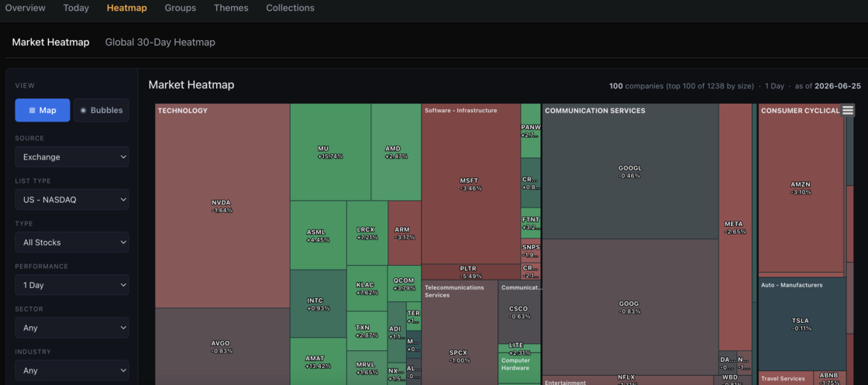Screen dimensions: 868x385
Task: Click the AVGO tile
Action: [x=222, y=346]
